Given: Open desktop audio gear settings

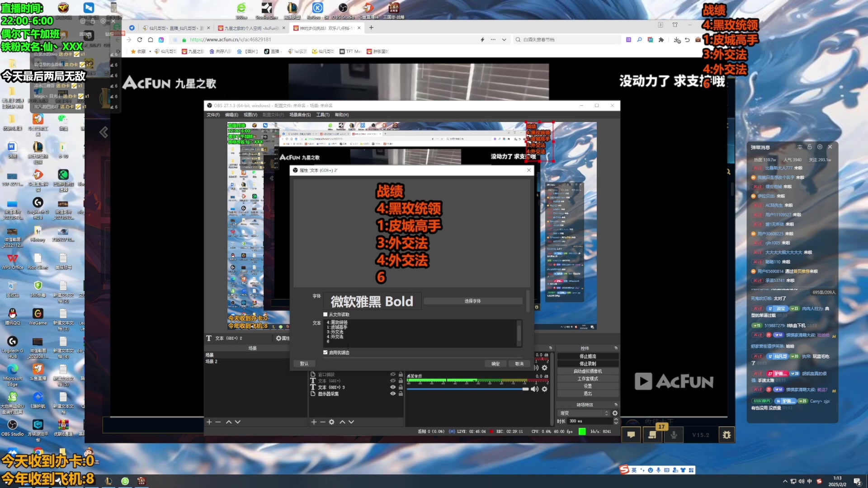Looking at the screenshot, I should (x=545, y=389).
